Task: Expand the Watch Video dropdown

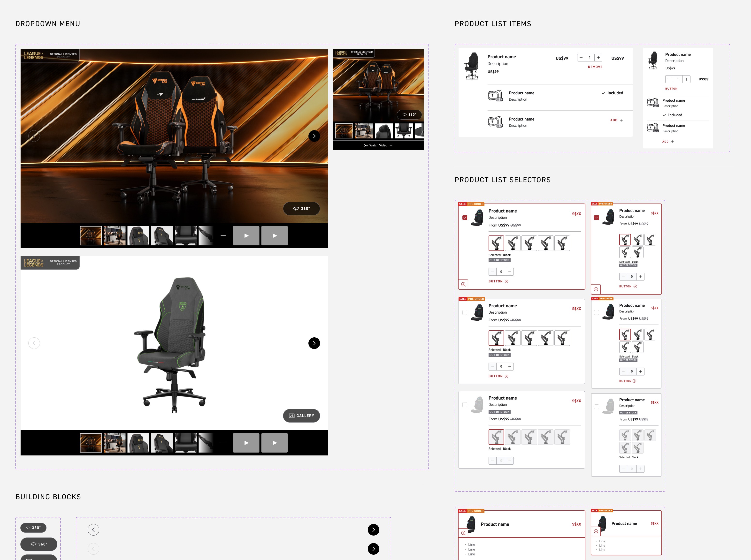Action: (x=378, y=145)
